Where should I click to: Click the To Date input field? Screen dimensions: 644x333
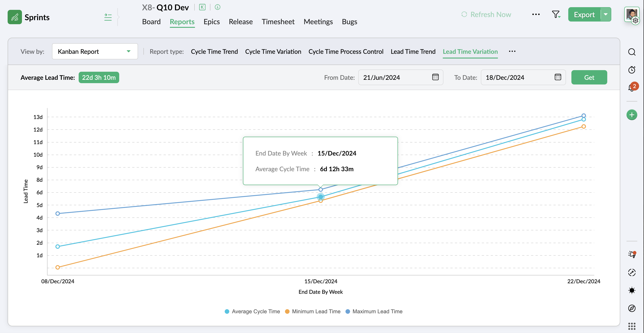(x=523, y=77)
